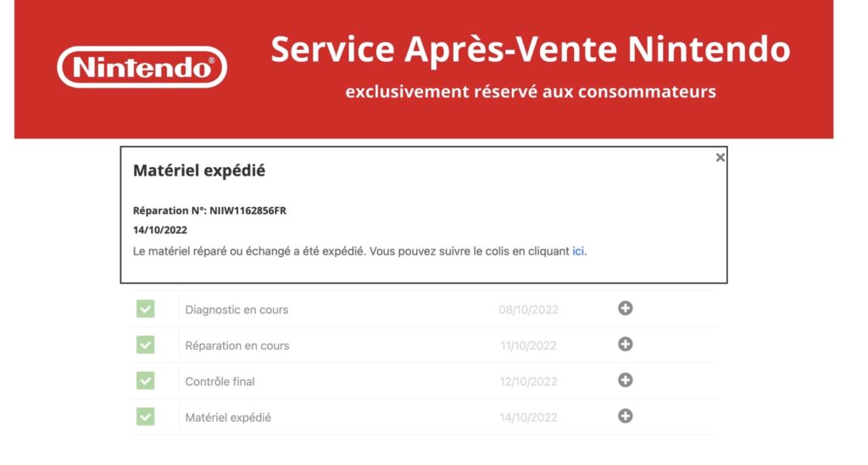Image resolution: width=868 pixels, height=465 pixels.
Task: Click the Nintendo logo in the header
Action: click(142, 67)
